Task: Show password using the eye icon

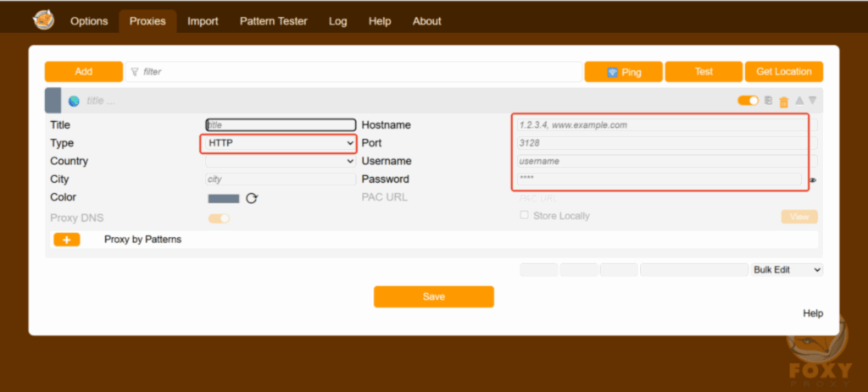Action: click(813, 179)
